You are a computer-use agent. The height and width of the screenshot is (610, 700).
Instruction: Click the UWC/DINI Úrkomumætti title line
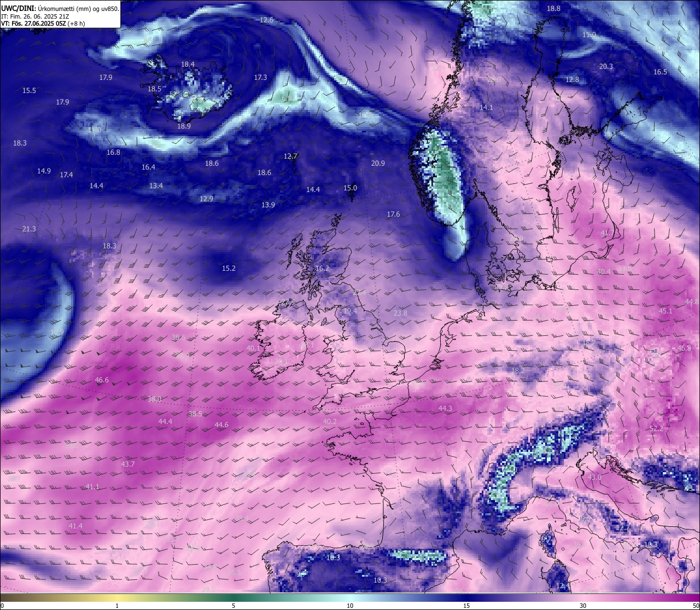pyautogui.click(x=60, y=9)
